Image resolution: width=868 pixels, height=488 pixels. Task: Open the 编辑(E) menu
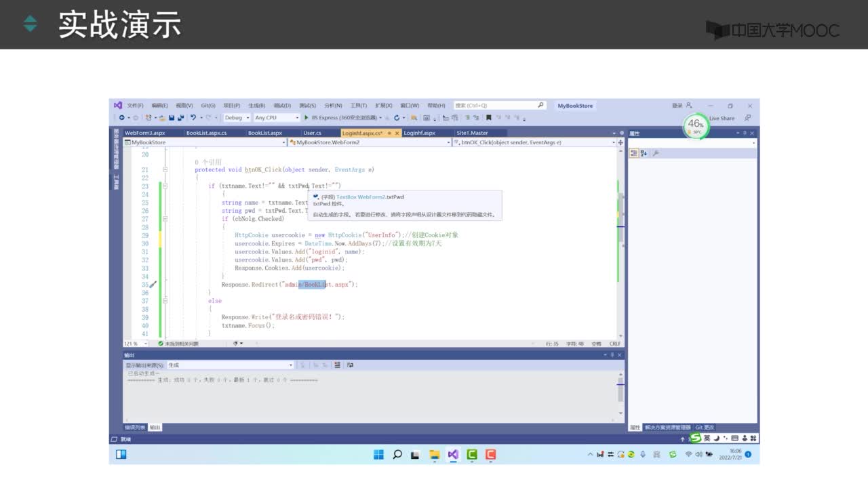(x=159, y=106)
